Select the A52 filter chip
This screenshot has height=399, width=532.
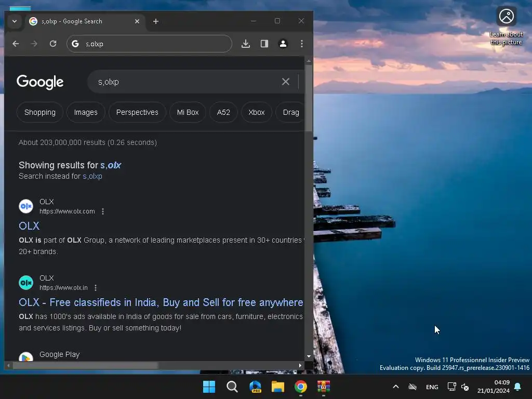223,112
